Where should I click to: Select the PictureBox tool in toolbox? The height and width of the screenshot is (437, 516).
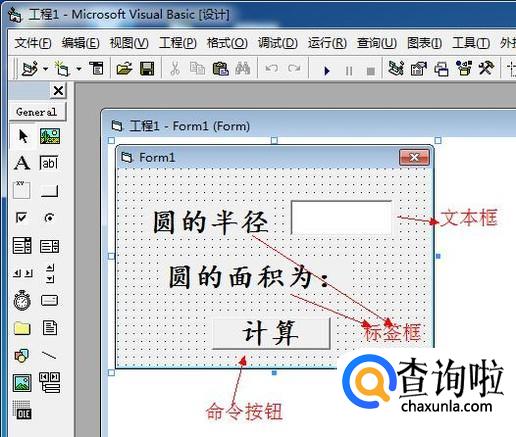tap(50, 136)
